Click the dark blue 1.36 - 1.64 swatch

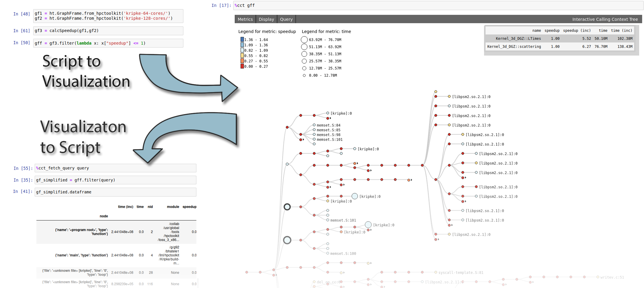pos(242,39)
